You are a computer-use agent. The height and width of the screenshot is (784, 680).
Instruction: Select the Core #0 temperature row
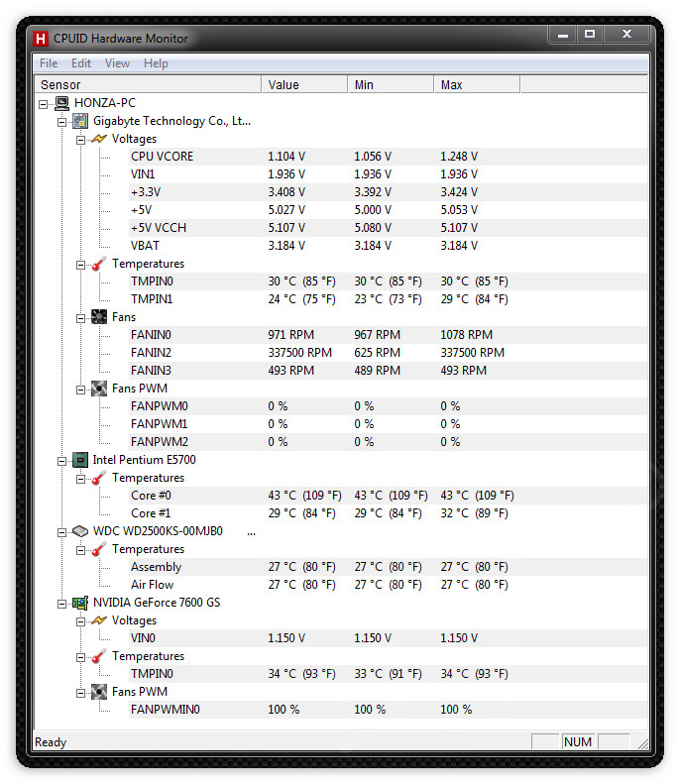click(x=388, y=496)
